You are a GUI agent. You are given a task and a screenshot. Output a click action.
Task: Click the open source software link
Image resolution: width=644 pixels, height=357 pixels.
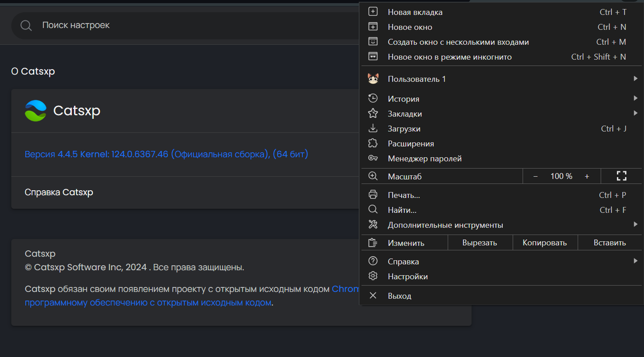(x=148, y=302)
